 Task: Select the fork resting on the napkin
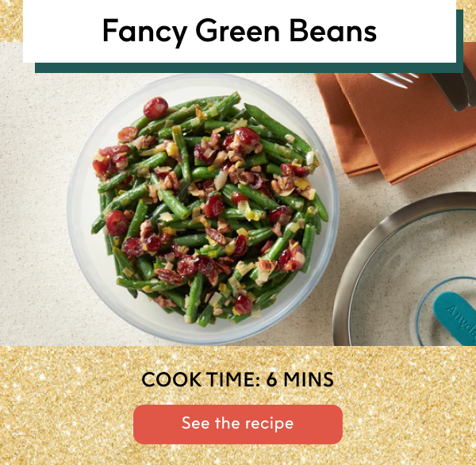[394, 80]
